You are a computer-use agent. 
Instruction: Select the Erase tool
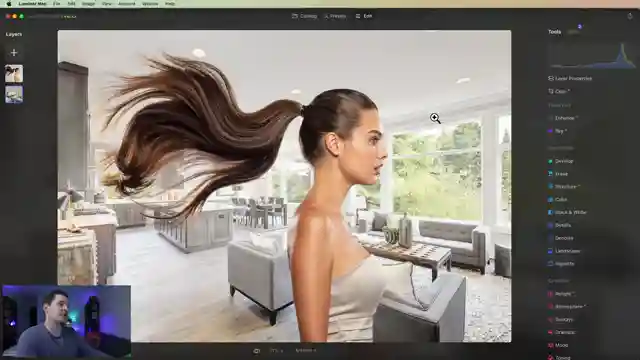click(x=558, y=174)
